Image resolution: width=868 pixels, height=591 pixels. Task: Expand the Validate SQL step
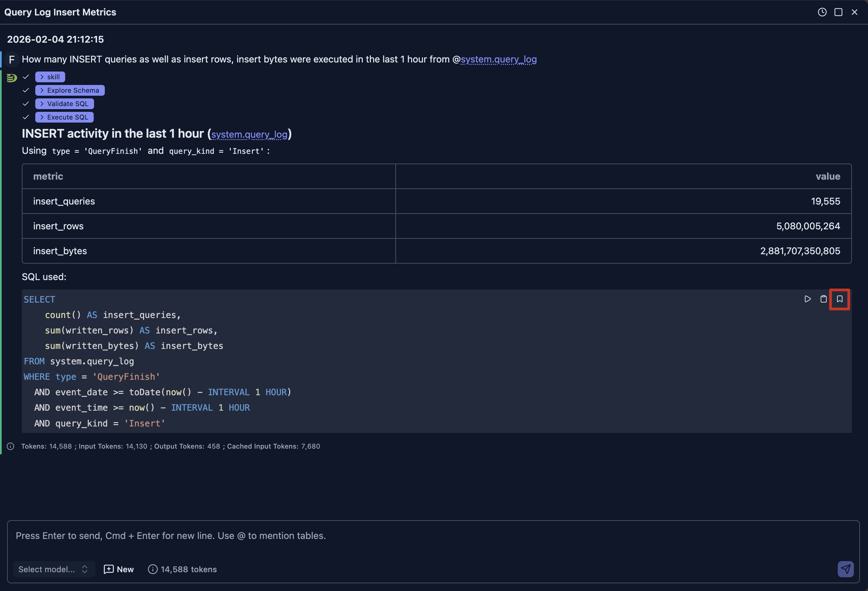[64, 104]
